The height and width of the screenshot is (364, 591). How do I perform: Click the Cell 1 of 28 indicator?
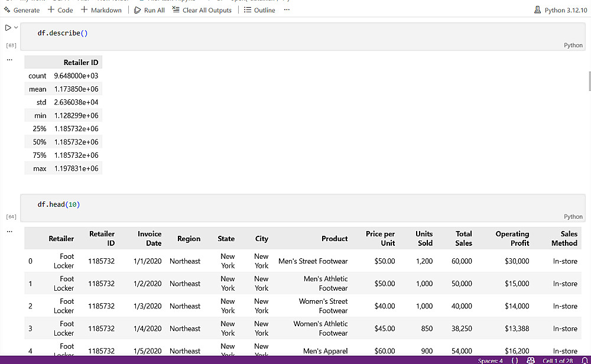557,360
